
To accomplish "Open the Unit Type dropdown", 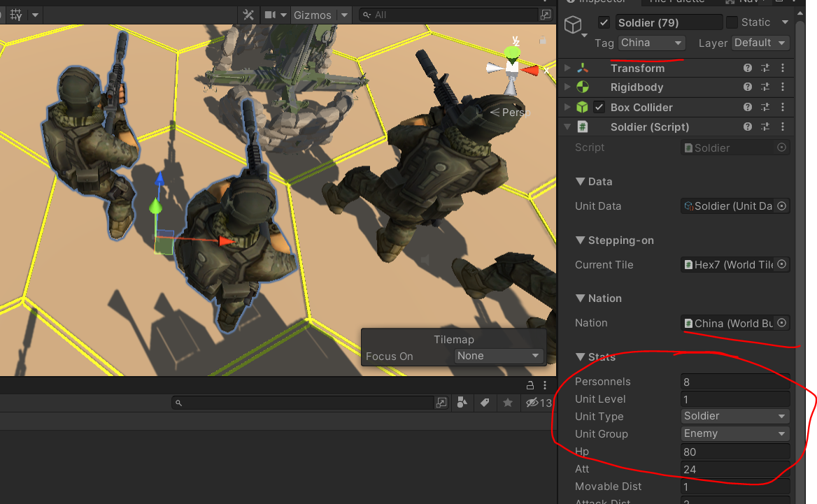I will click(x=735, y=416).
